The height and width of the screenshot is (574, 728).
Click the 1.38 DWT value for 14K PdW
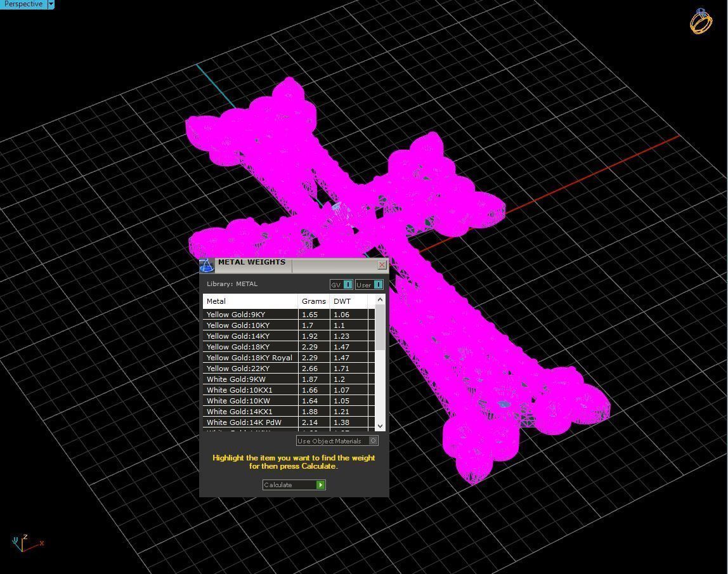(341, 422)
